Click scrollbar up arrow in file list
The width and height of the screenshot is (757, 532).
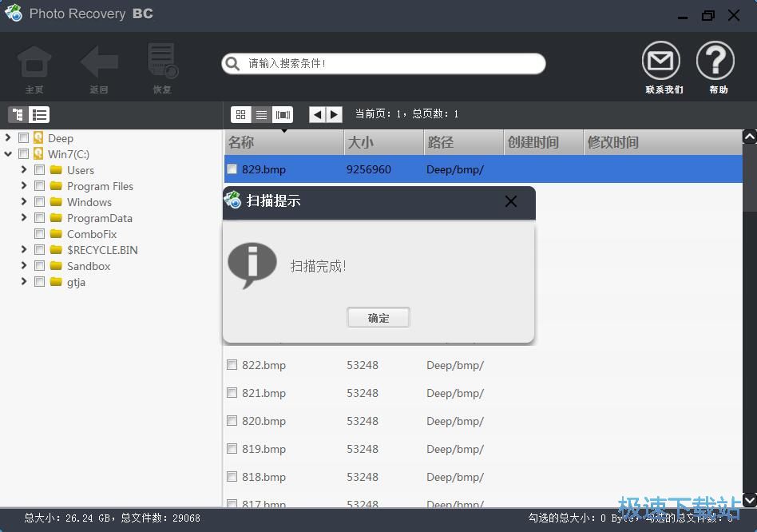pos(749,137)
